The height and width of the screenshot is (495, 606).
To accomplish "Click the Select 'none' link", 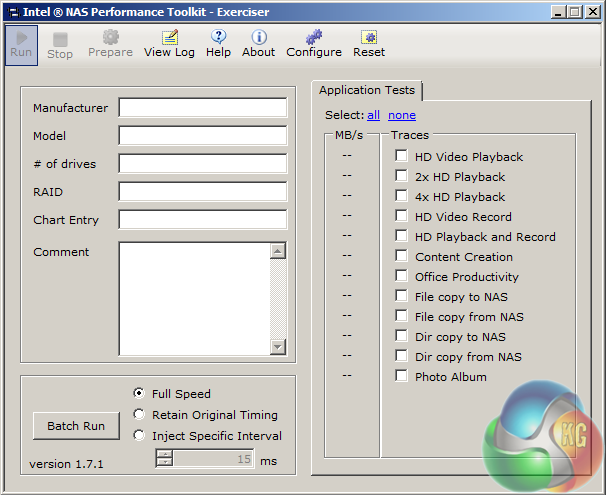I will (402, 116).
